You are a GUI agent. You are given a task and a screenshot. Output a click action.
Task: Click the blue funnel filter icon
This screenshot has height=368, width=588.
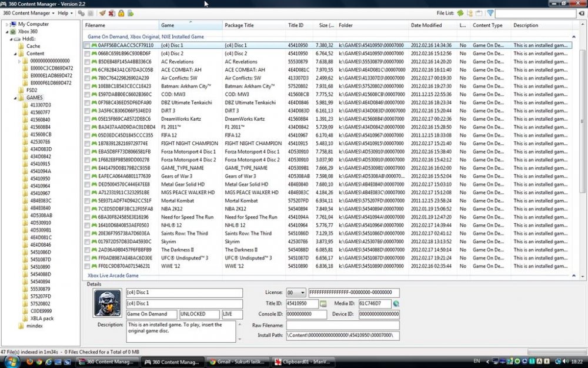[x=490, y=13]
